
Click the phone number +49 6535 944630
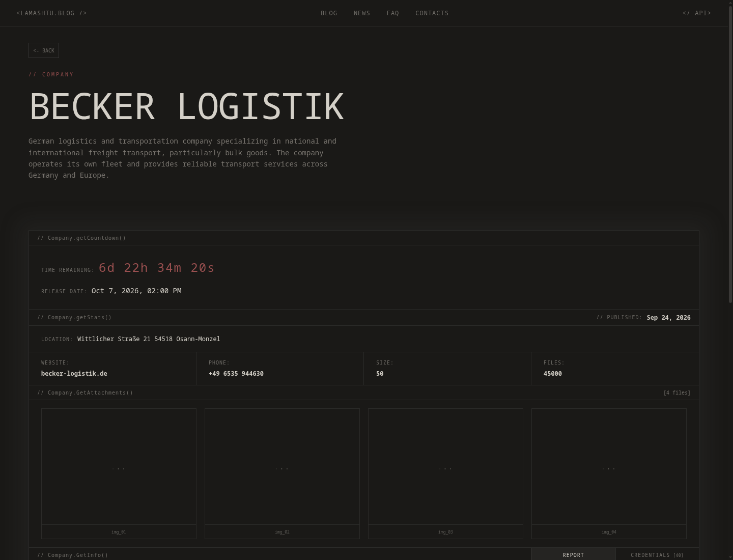click(x=236, y=374)
